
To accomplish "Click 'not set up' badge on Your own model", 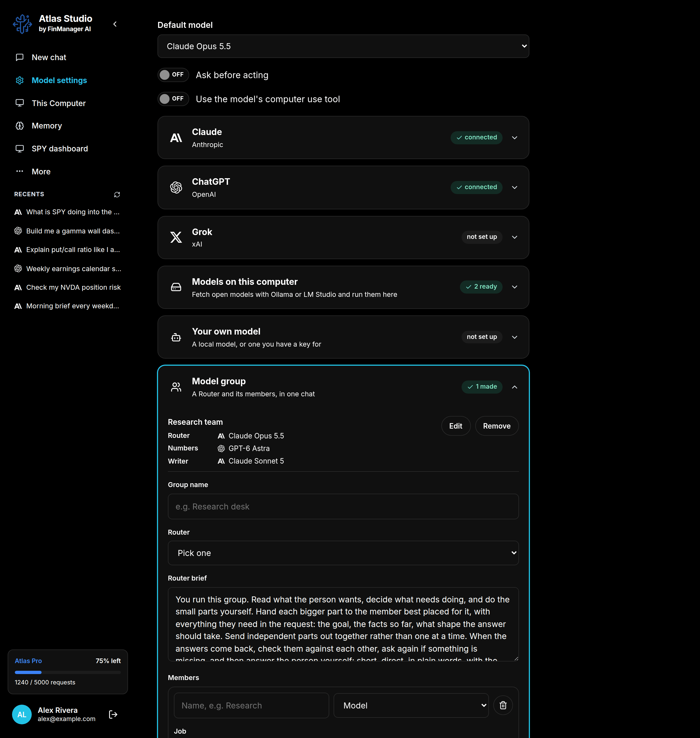I will (x=482, y=337).
